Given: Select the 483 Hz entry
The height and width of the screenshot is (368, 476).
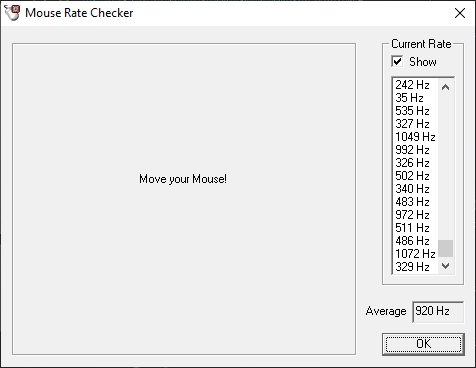Looking at the screenshot, I should 416,202.
